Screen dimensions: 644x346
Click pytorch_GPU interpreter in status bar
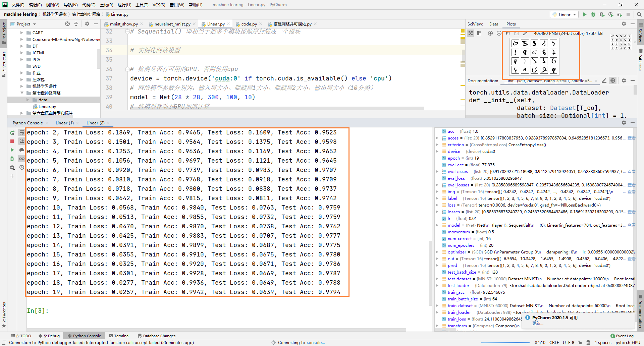point(628,342)
